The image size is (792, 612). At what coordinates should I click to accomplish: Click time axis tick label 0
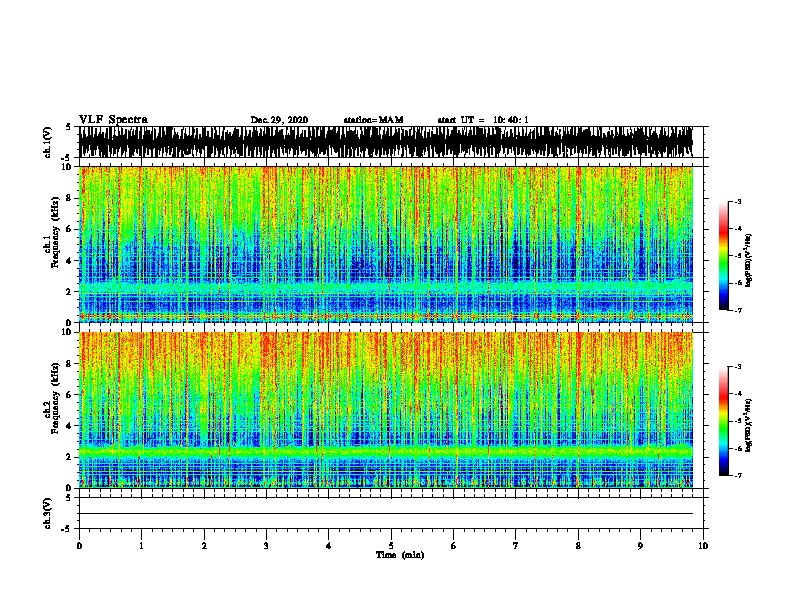click(x=79, y=546)
